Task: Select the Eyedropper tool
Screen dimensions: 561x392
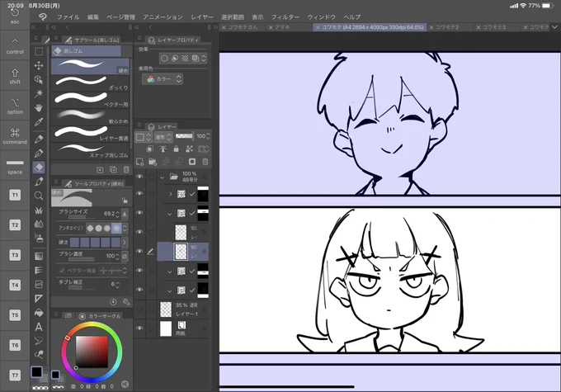Action: click(39, 121)
